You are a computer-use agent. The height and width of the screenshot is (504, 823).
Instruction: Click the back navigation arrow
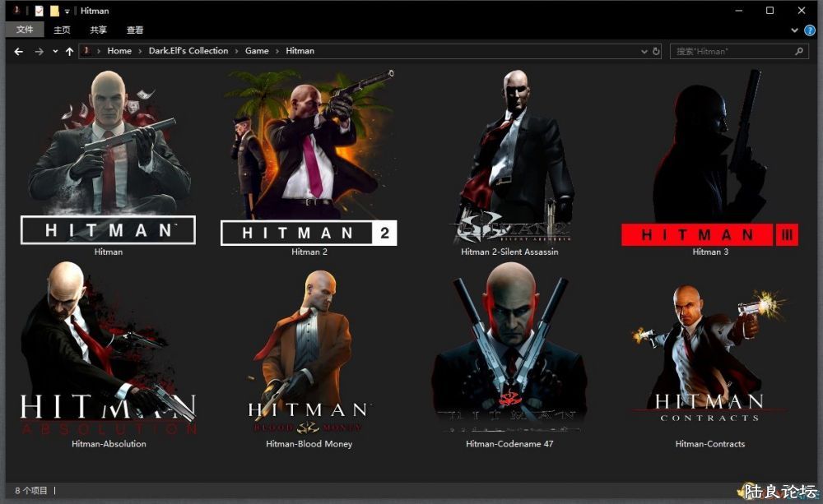(x=19, y=51)
